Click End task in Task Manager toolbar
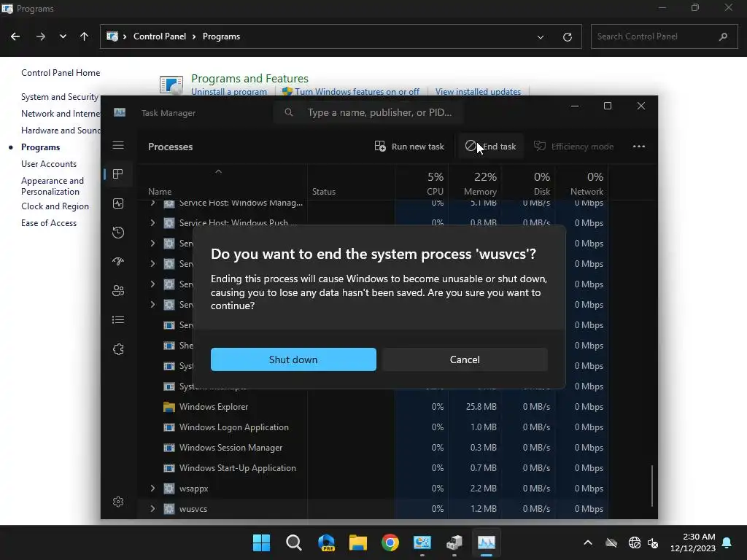Viewport: 747px width, 560px height. [x=490, y=147]
